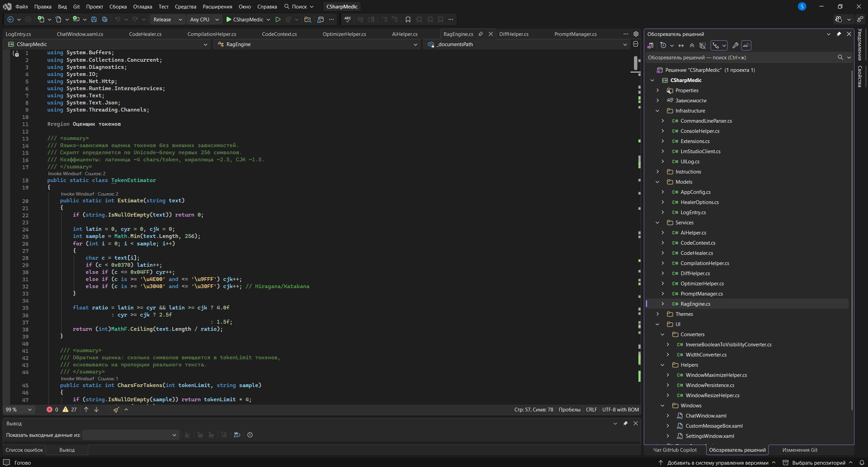
Task: Click the editor vertical scrollbar thumb
Action: coord(636,63)
